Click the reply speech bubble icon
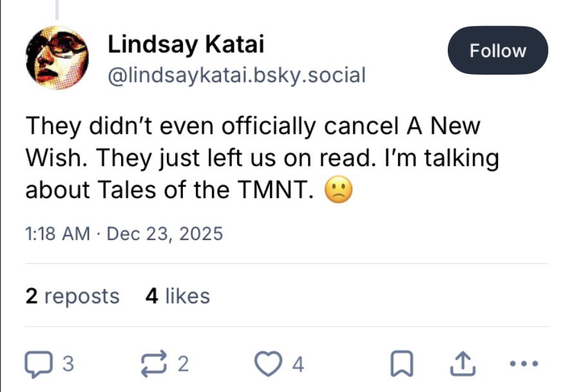The width and height of the screenshot is (565, 392). (x=39, y=364)
